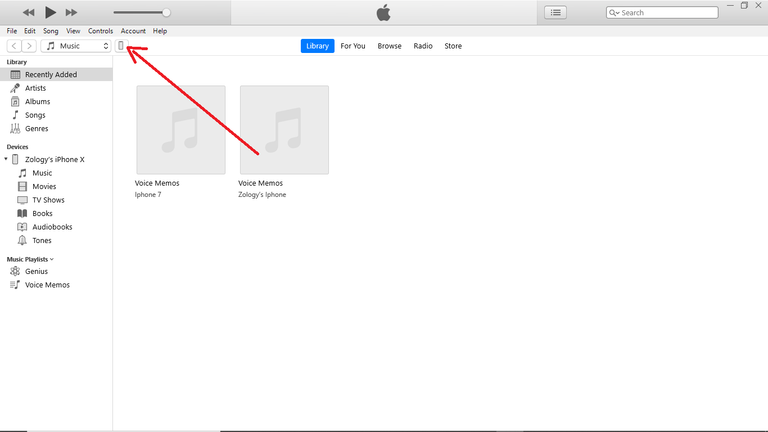Open device Tones bell icon

click(x=23, y=240)
